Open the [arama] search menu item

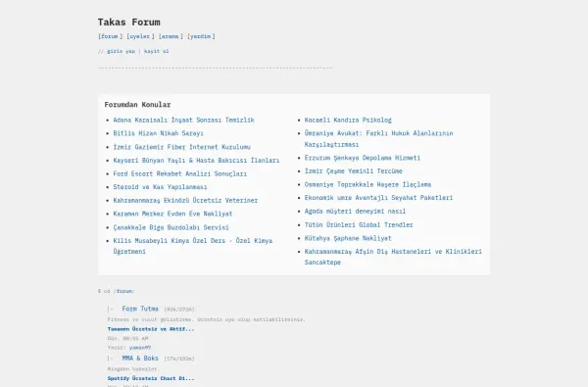[171, 36]
